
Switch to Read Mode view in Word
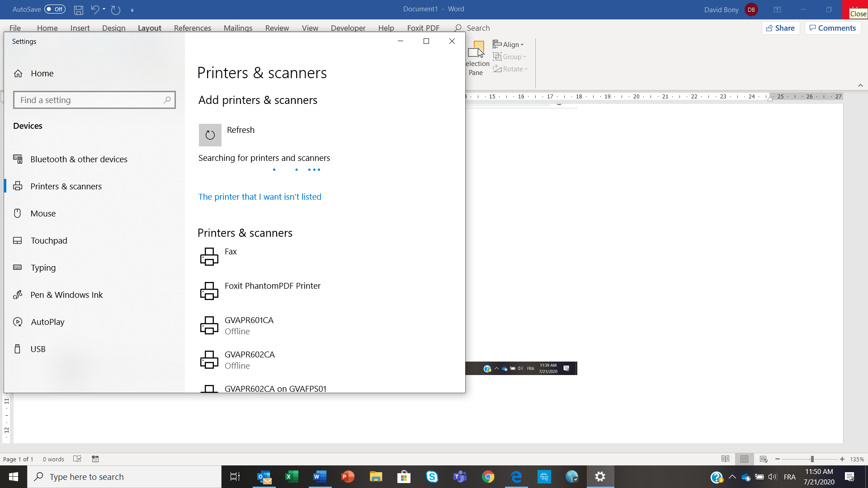coord(725,459)
